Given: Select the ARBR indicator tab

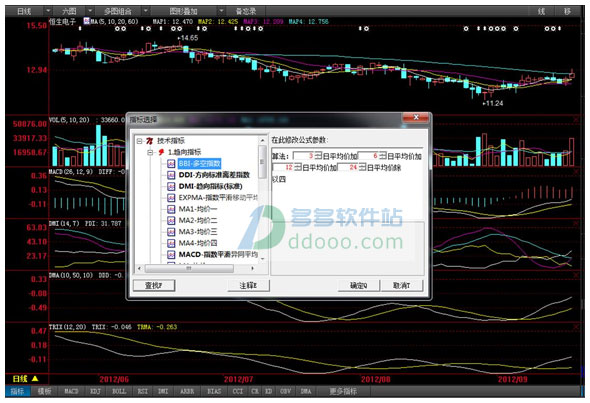Looking at the screenshot, I should pos(187,391).
